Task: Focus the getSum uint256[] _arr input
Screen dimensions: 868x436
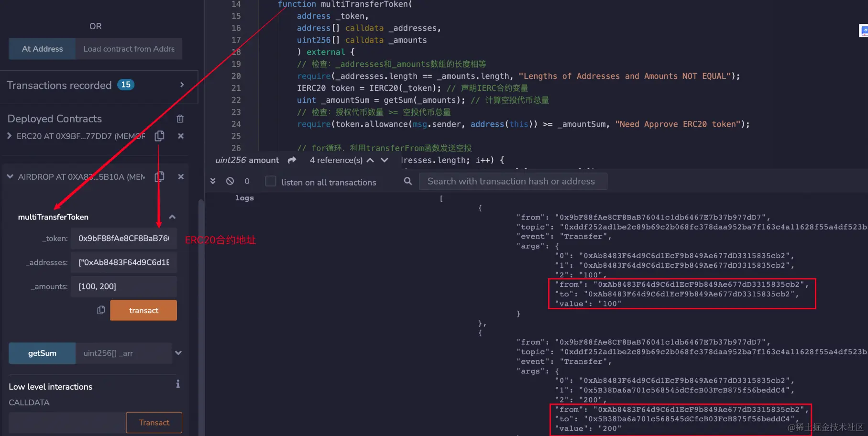Action: (x=123, y=353)
